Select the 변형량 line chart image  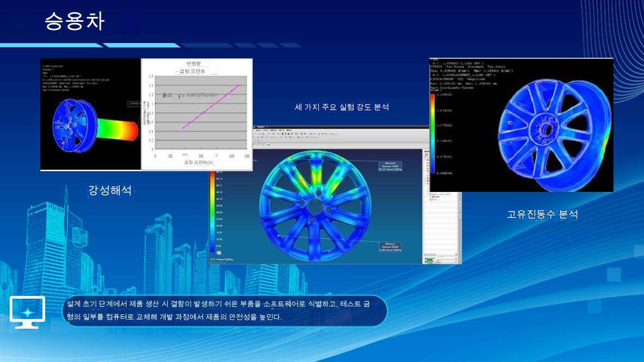[x=197, y=114]
